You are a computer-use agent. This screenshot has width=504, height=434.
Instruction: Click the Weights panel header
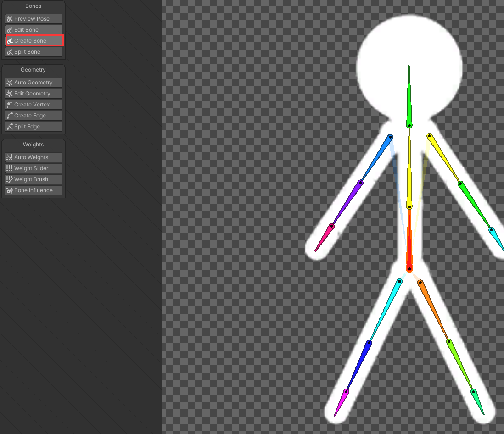[33, 144]
